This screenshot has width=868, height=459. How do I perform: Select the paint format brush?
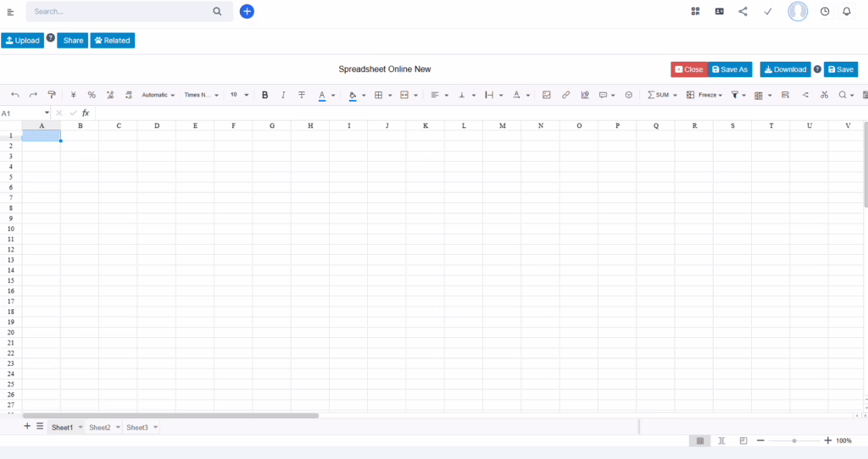pos(52,95)
